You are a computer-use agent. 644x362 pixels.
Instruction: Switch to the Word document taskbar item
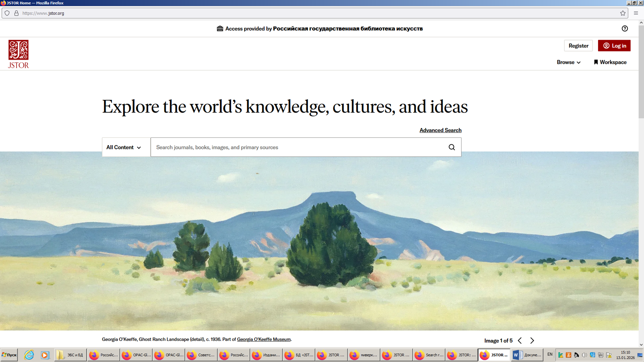527,355
